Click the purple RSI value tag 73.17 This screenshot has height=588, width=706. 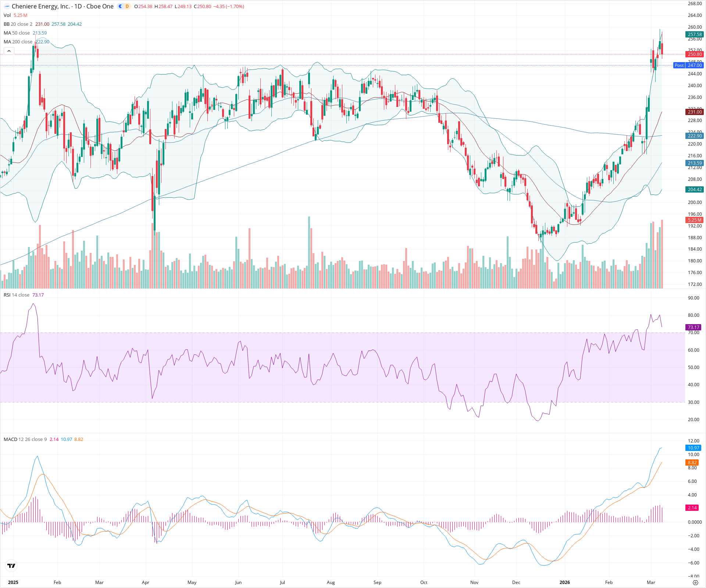coord(693,327)
